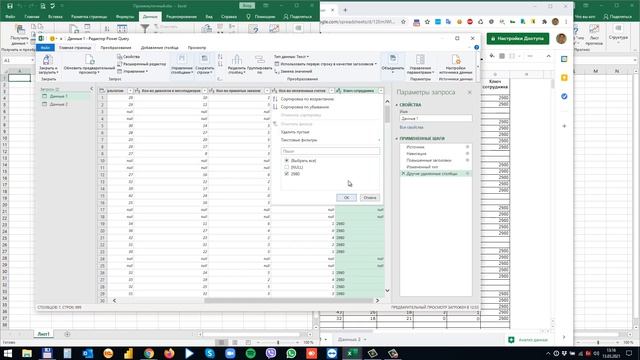640x360 pixels.
Task: Open the All Properties link
Action: coord(411,127)
